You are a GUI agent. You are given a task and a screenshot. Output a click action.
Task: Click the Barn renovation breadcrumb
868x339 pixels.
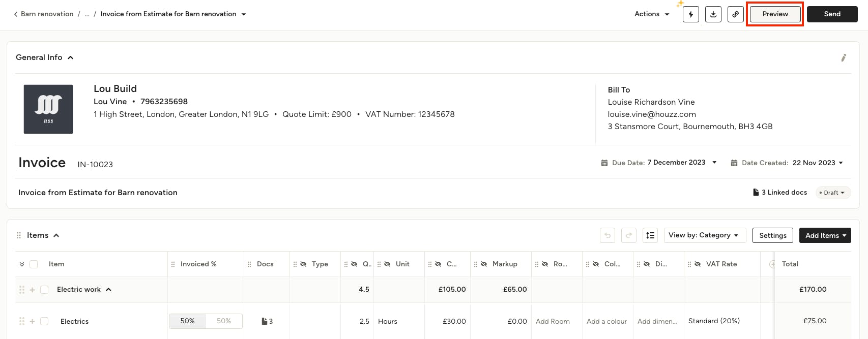(47, 14)
